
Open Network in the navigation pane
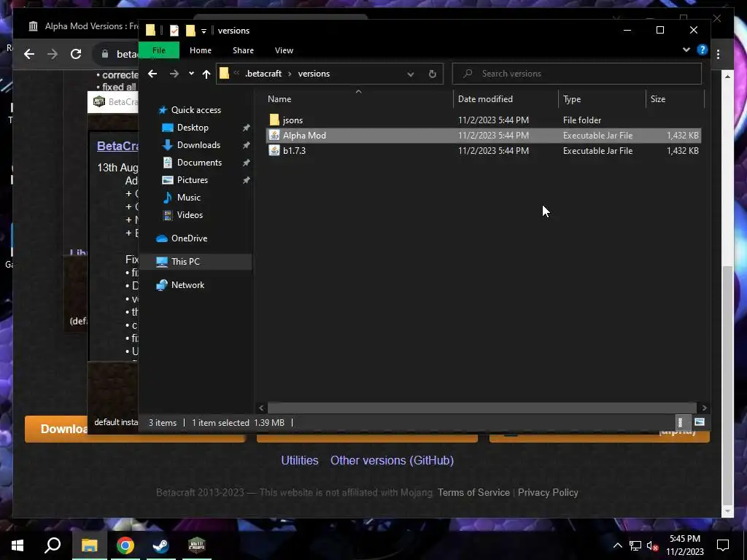point(187,285)
